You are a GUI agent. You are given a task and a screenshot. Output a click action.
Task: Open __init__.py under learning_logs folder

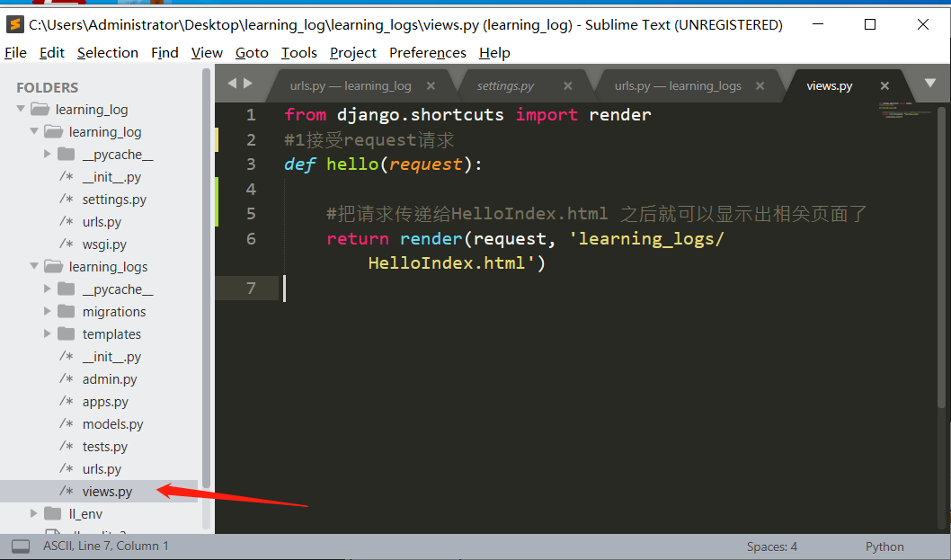[x=111, y=357]
